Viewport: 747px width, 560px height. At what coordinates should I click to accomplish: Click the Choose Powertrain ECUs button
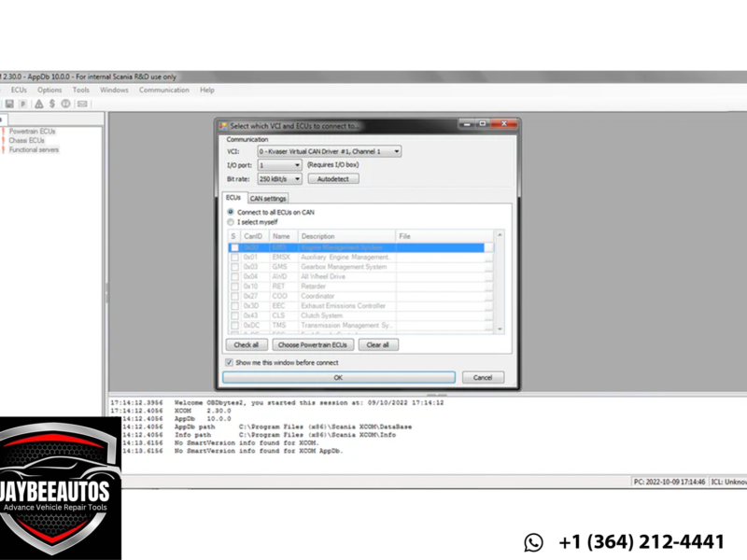(x=311, y=344)
